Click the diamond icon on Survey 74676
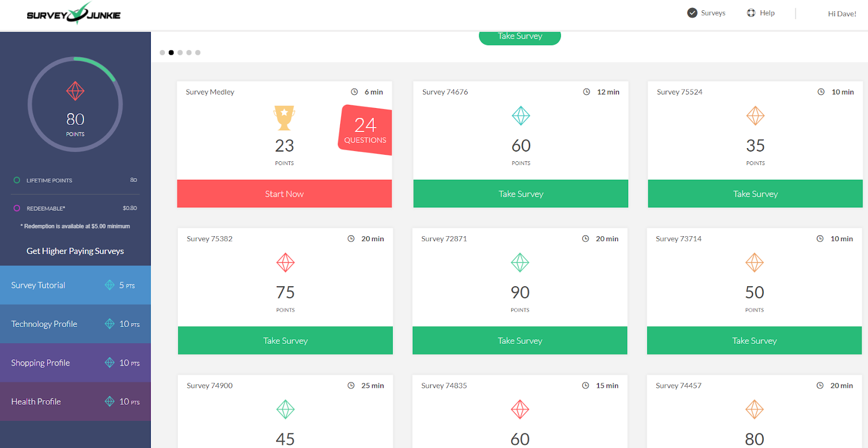This screenshot has height=448, width=868. [x=521, y=116]
